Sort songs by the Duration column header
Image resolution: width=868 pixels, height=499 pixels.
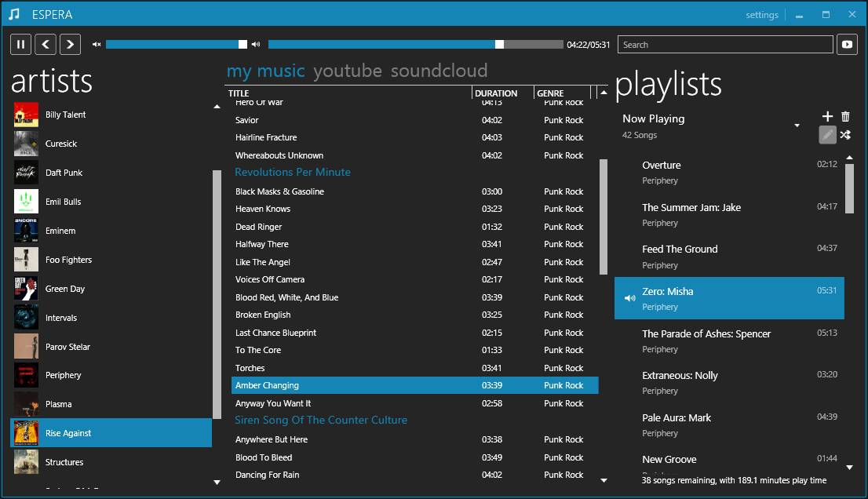tap(496, 93)
